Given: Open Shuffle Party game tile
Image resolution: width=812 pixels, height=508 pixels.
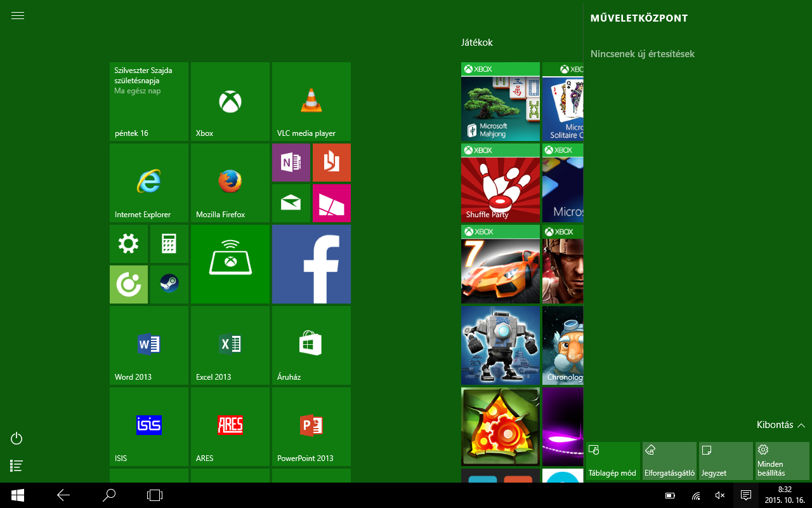Looking at the screenshot, I should point(501,183).
